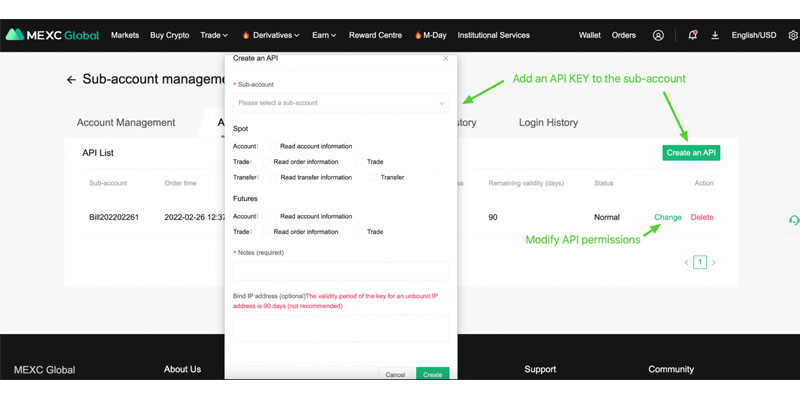The image size is (800, 400).
Task: Check Spot Account Read account information
Action: click(x=273, y=146)
